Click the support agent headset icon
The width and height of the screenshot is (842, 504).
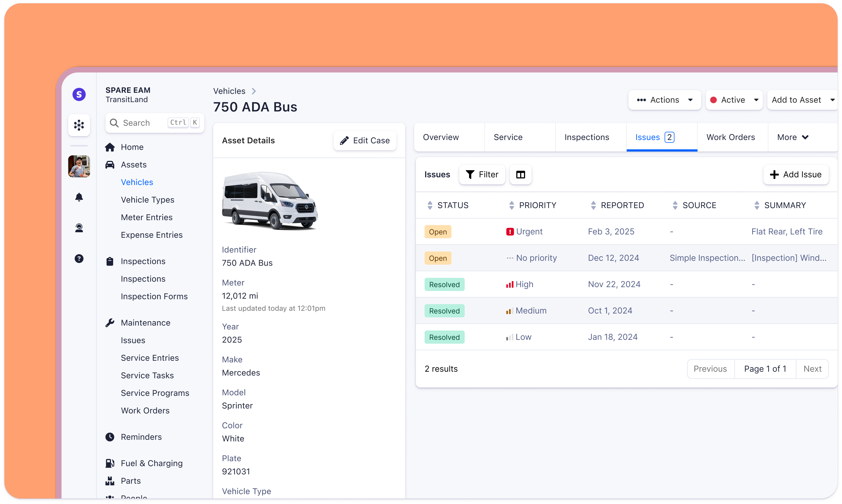[x=79, y=228]
